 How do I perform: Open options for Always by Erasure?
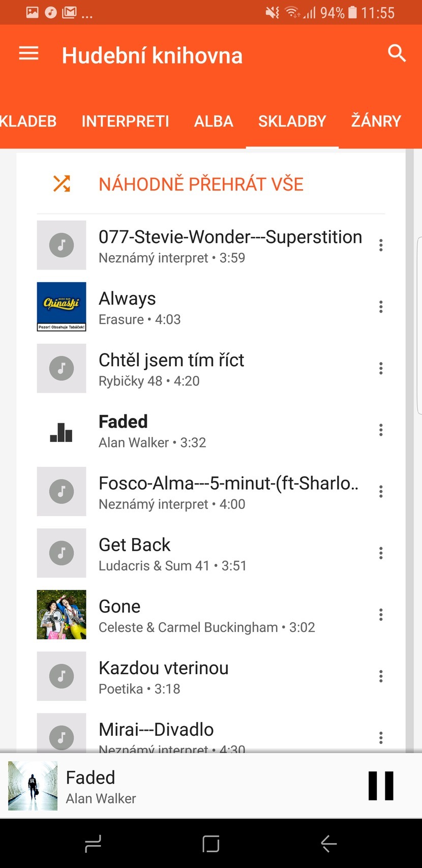point(381,307)
